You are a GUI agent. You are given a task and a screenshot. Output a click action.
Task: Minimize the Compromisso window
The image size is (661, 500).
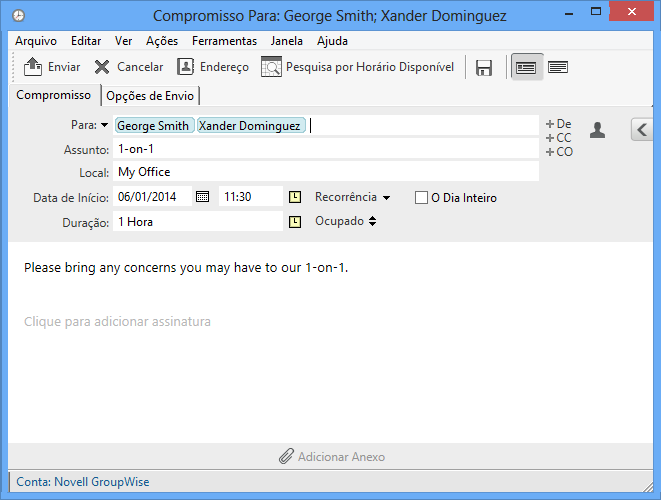click(x=569, y=13)
